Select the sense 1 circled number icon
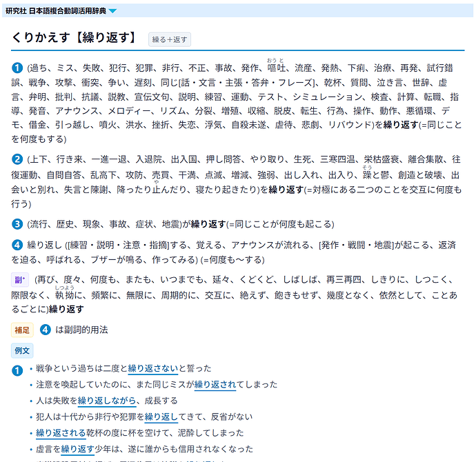 pos(17,68)
